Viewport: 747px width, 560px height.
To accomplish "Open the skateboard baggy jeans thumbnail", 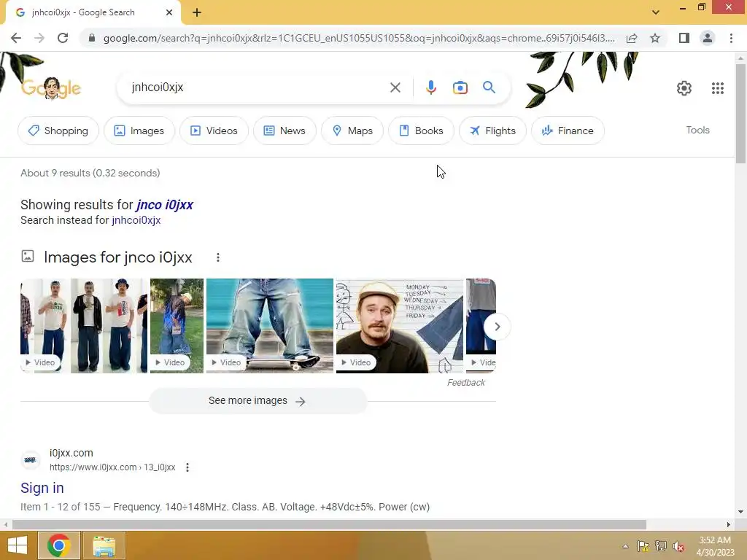I will click(270, 326).
